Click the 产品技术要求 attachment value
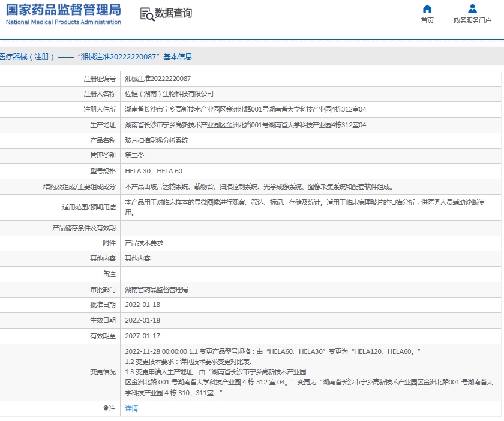The height and width of the screenshot is (421, 504). click(x=144, y=243)
